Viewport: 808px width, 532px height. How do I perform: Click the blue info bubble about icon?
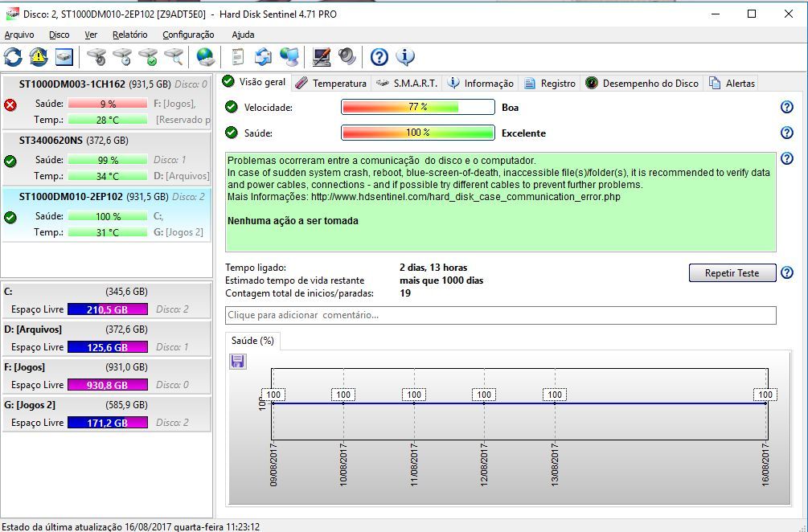click(405, 56)
